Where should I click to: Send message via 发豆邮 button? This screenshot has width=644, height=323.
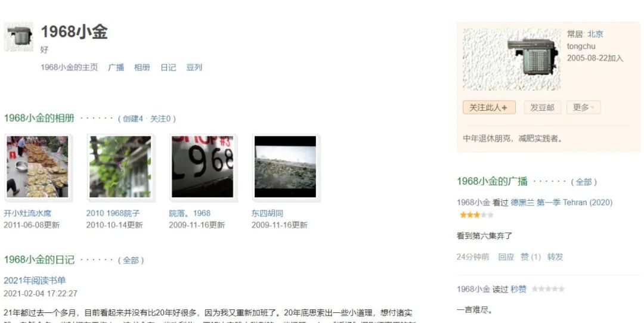point(542,107)
